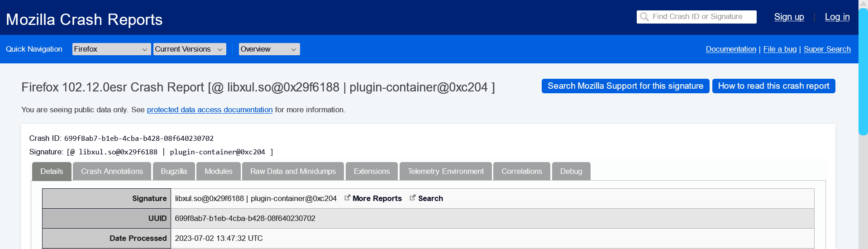Switch to the Crash Annotations tab
868x249 pixels.
tap(112, 171)
